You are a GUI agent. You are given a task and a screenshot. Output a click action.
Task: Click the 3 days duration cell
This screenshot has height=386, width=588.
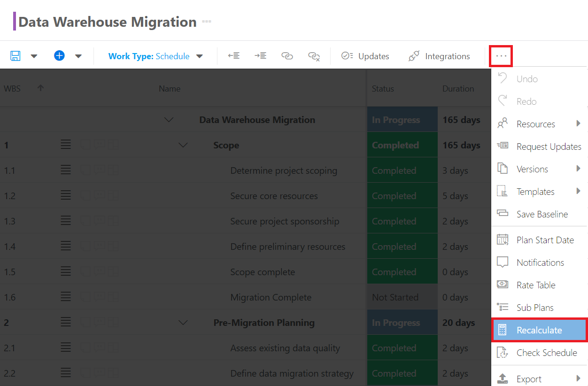point(455,170)
